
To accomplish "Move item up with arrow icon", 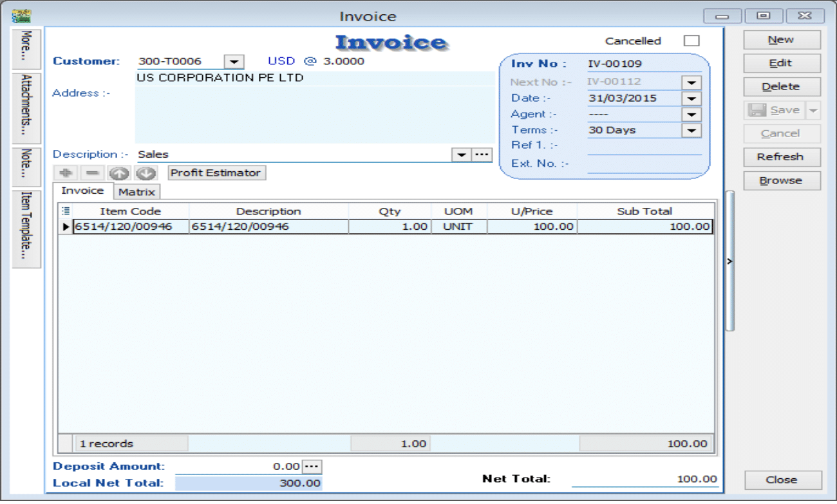I will point(119,173).
